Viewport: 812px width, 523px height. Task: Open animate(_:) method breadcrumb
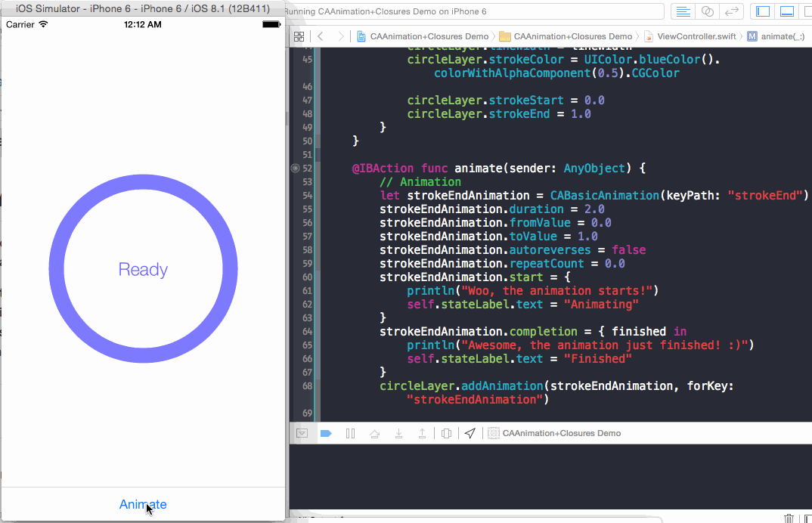(776, 36)
